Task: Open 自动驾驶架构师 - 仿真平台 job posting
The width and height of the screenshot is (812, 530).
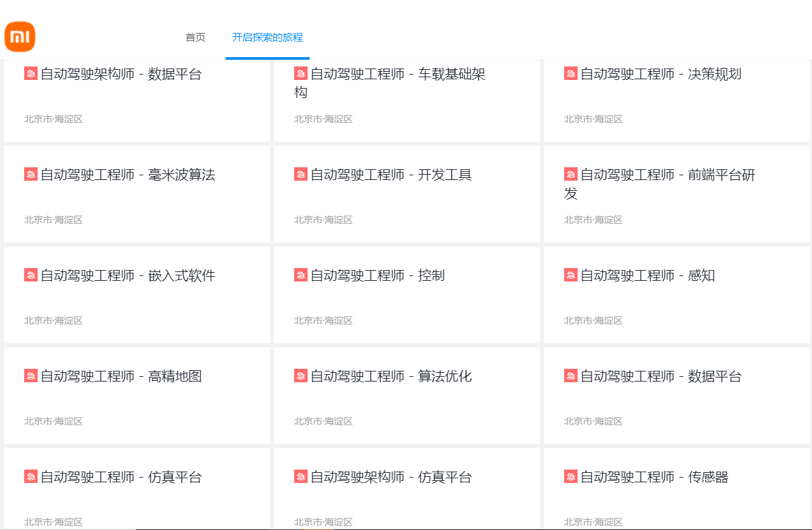Action: coord(390,478)
